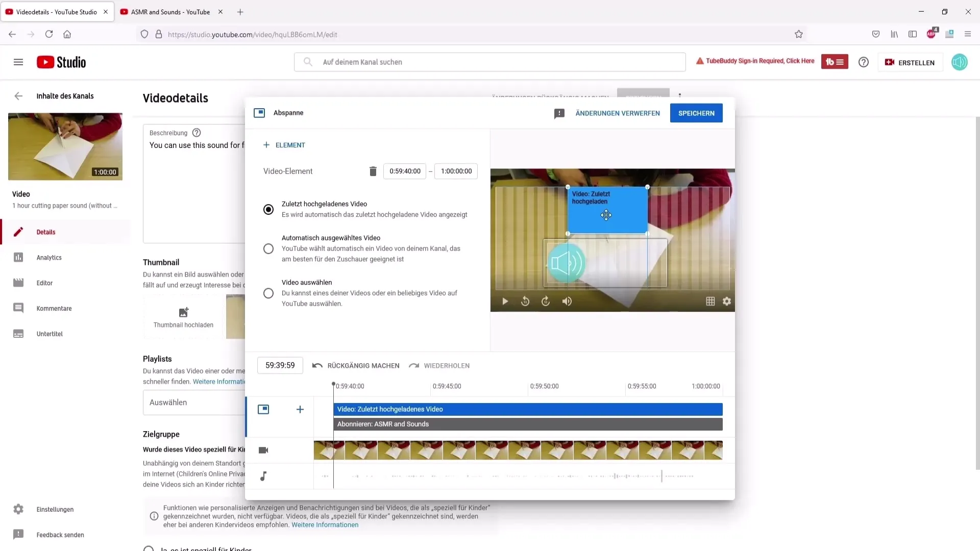This screenshot has height=551, width=980.
Task: Click TubeBuddy Sign-in Required link
Action: (x=755, y=61)
